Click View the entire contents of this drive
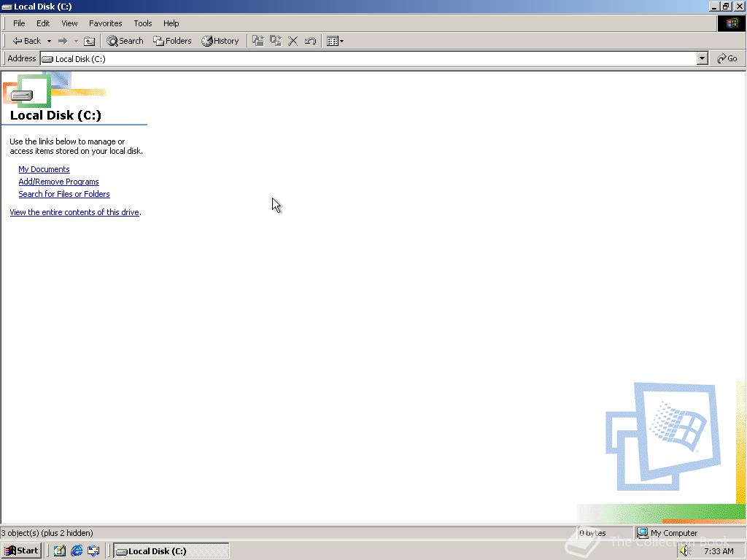This screenshot has width=747, height=560. [74, 212]
